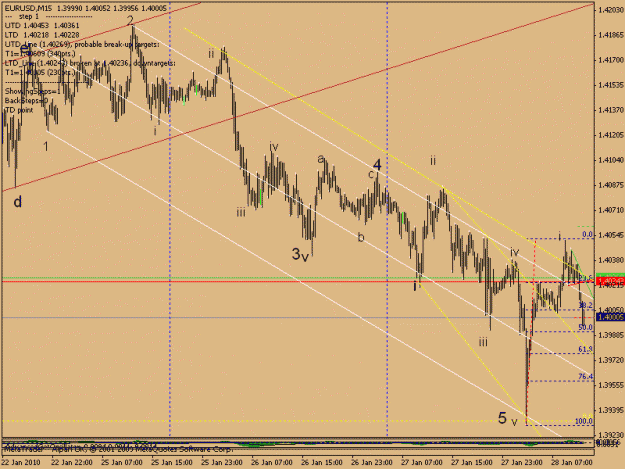Click the Fibonacci '0.0' level label
Viewport: 625px width, 469px height.
pyautogui.click(x=588, y=235)
